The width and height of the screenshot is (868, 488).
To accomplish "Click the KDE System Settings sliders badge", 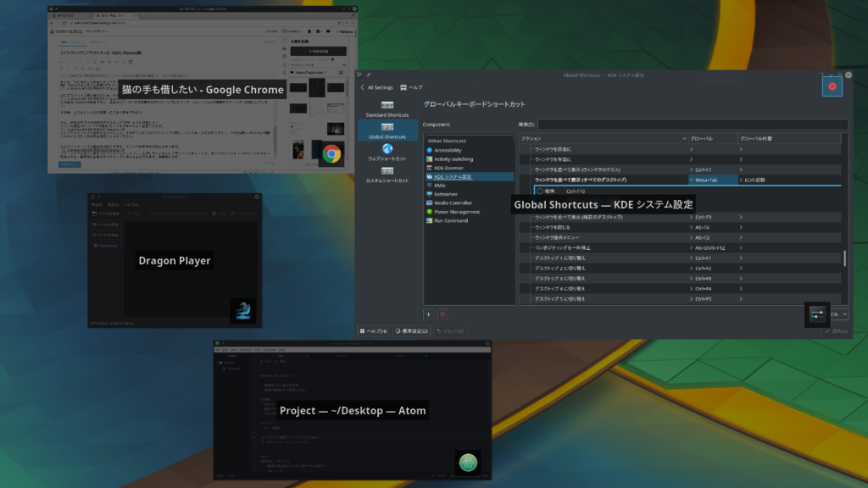I will click(x=817, y=314).
